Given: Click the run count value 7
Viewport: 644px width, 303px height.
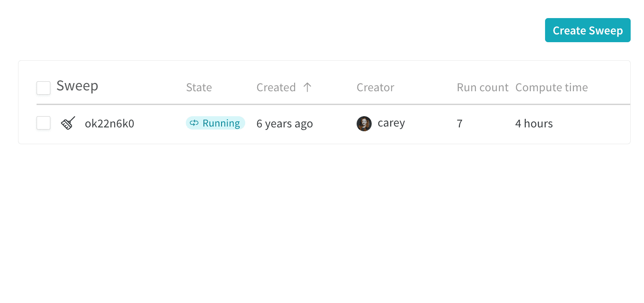Looking at the screenshot, I should 459,124.
